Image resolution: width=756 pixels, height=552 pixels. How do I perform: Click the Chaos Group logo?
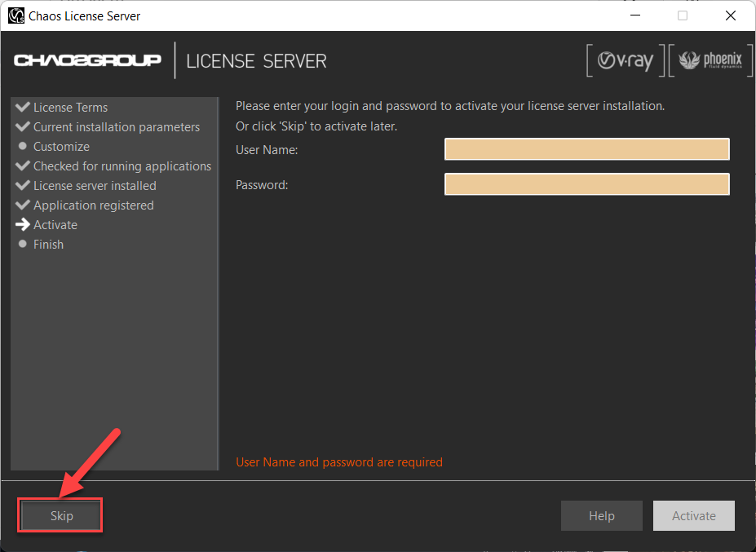87,61
